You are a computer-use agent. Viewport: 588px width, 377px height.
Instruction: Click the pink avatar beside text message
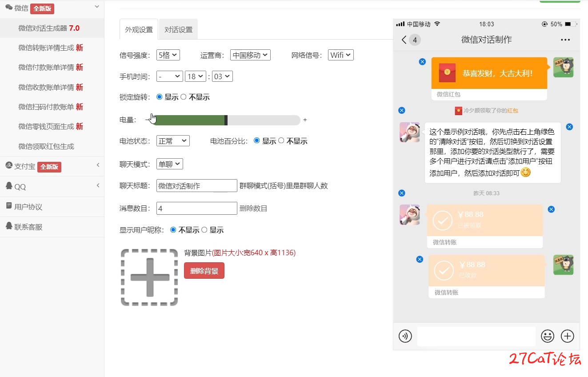[x=409, y=132]
